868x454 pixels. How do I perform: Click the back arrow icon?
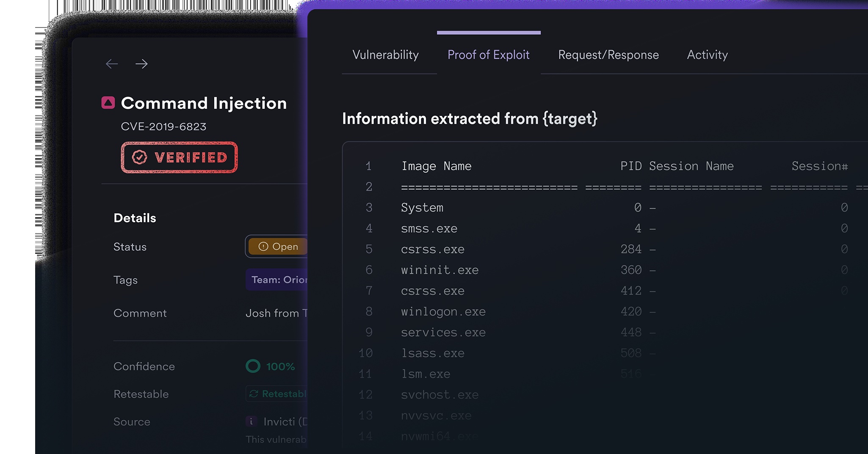[x=112, y=64]
